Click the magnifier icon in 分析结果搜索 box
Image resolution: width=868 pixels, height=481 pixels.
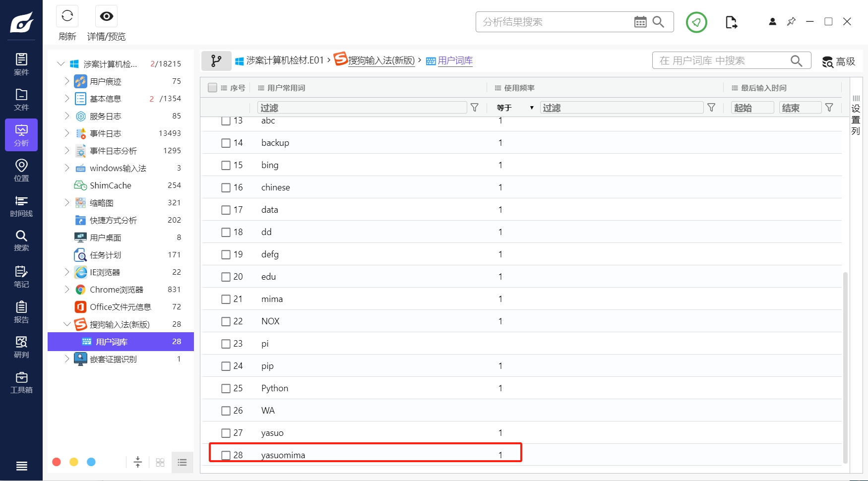(658, 22)
